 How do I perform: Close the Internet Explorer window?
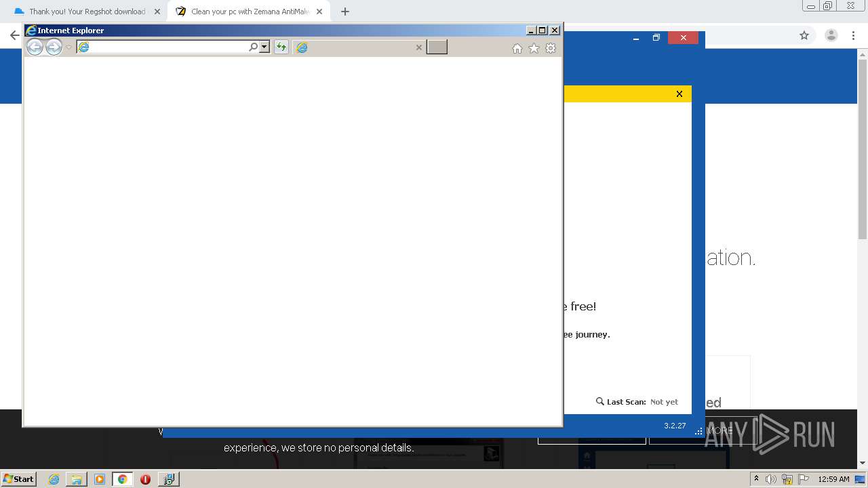pos(555,30)
